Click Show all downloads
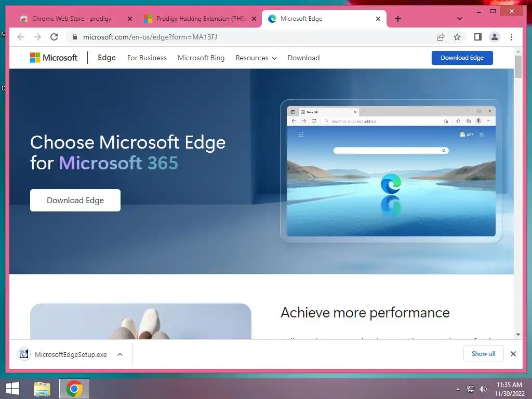The width and height of the screenshot is (532, 399). pos(483,354)
